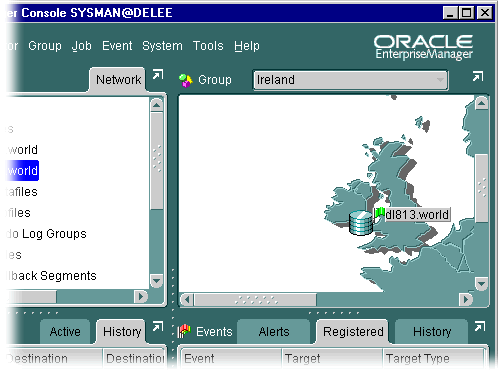Maximize the console window
Screen dimensions: 498x375
click(467, 13)
